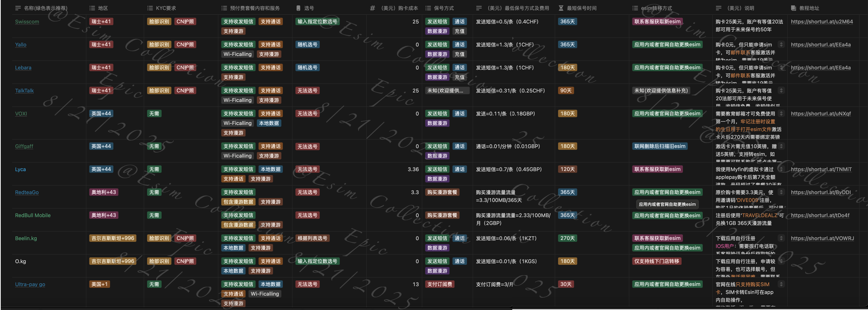Screen dimensions: 868x310
Task: Expand the 说明 cell in the Lebara row
Action: pyautogui.click(x=781, y=68)
